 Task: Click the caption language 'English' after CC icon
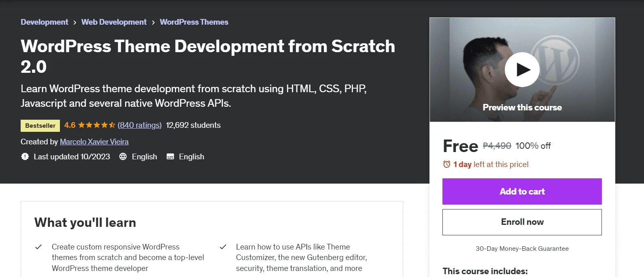click(191, 156)
